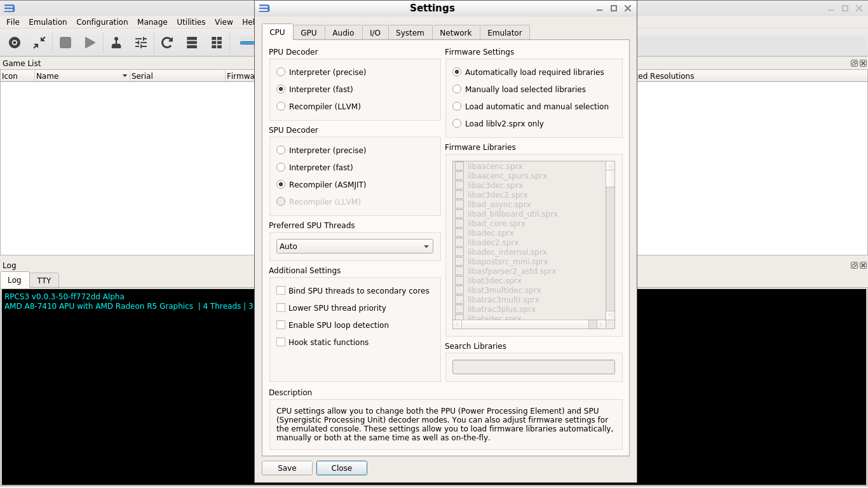This screenshot has height=488, width=868.
Task: Open settings using the sliders icon
Action: coord(140,43)
